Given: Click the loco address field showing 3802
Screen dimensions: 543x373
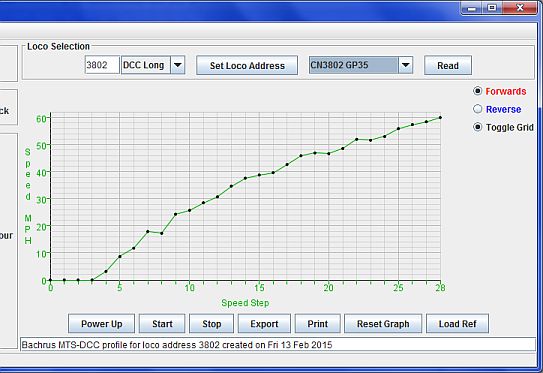Looking at the screenshot, I should [x=102, y=65].
